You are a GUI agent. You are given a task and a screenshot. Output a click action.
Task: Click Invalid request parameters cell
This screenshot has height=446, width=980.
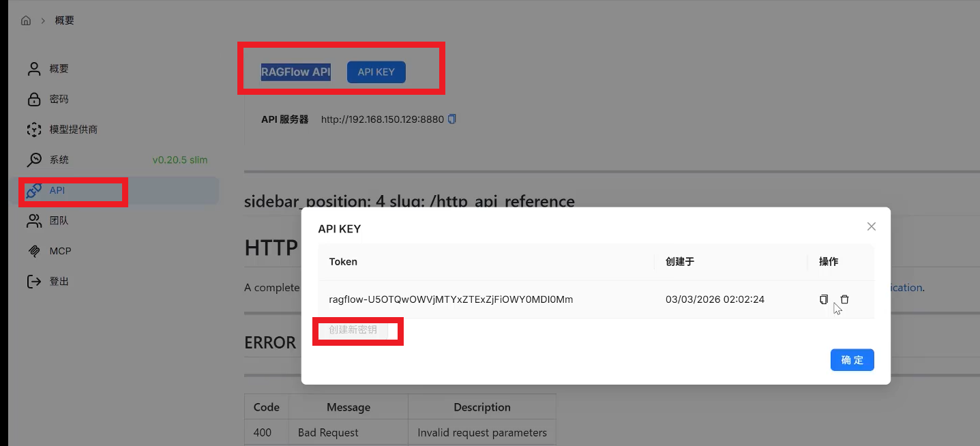(x=482, y=432)
